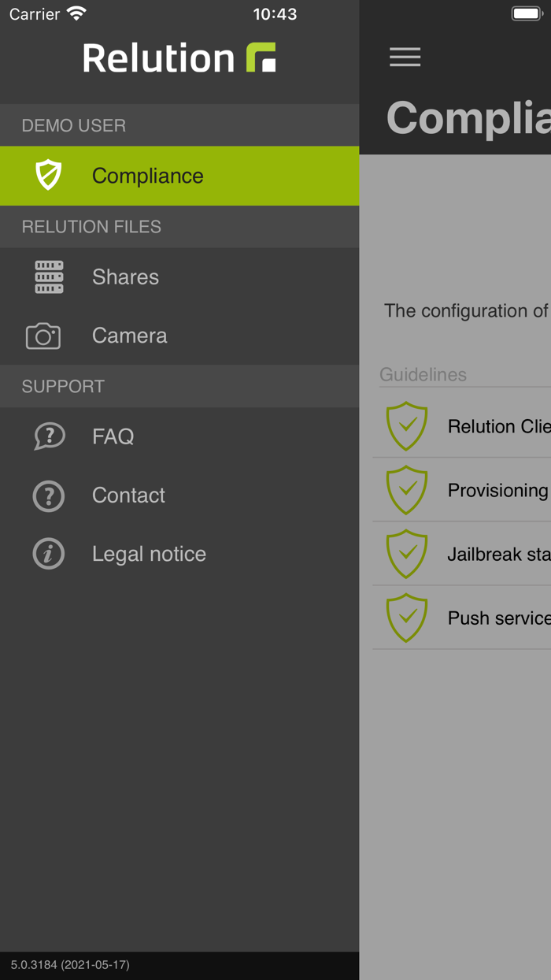The width and height of the screenshot is (551, 980).
Task: Click the battery indicator in status bar
Action: (x=527, y=13)
